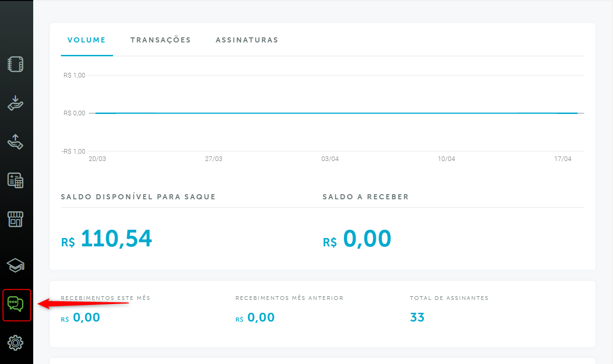Open the store front icon

click(x=16, y=219)
